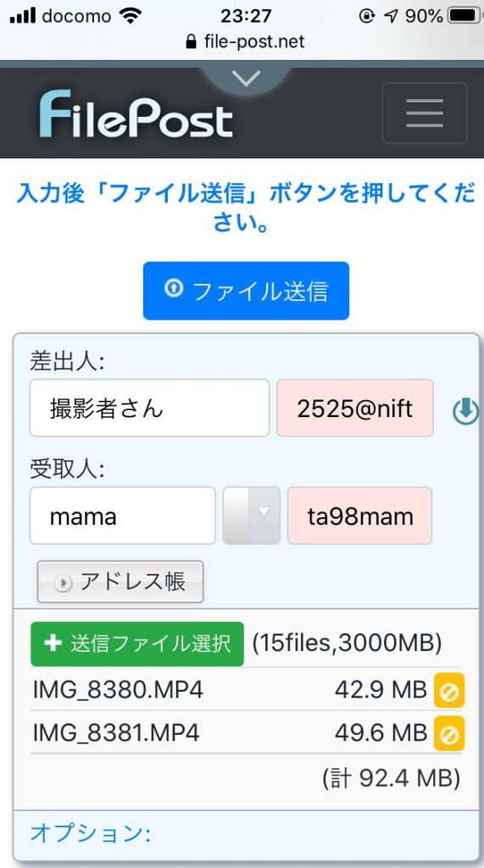Screen dimensions: 484x868
Task: Click the green 送信ファイル選択 button
Action: pyautogui.click(x=137, y=644)
